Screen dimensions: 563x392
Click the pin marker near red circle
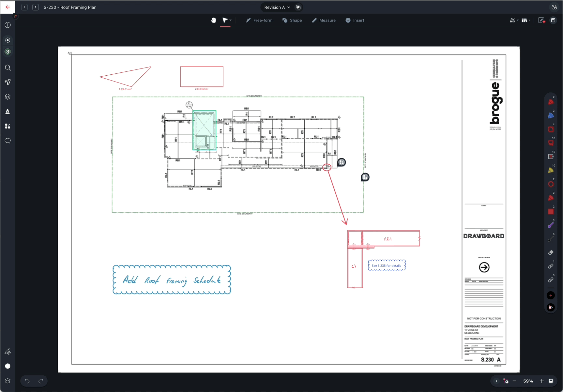pyautogui.click(x=342, y=162)
